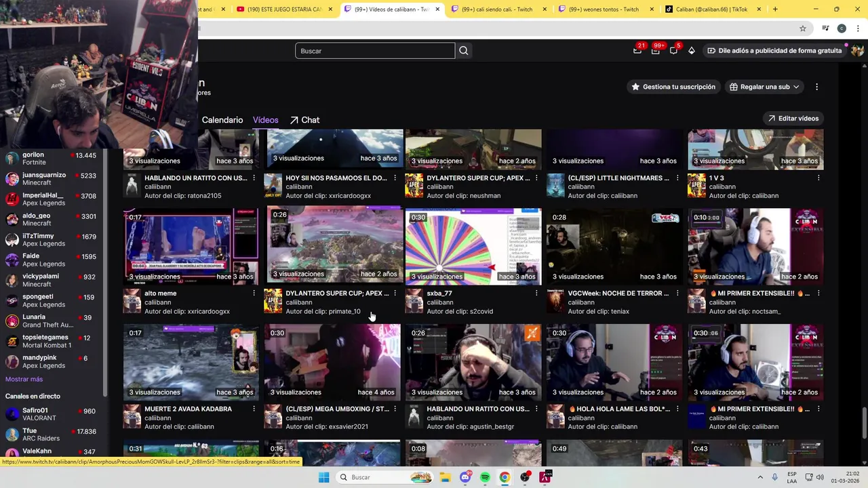Click 'Dile adiós a publicidad de forma gratuita'
The width and height of the screenshot is (868, 488).
773,51
